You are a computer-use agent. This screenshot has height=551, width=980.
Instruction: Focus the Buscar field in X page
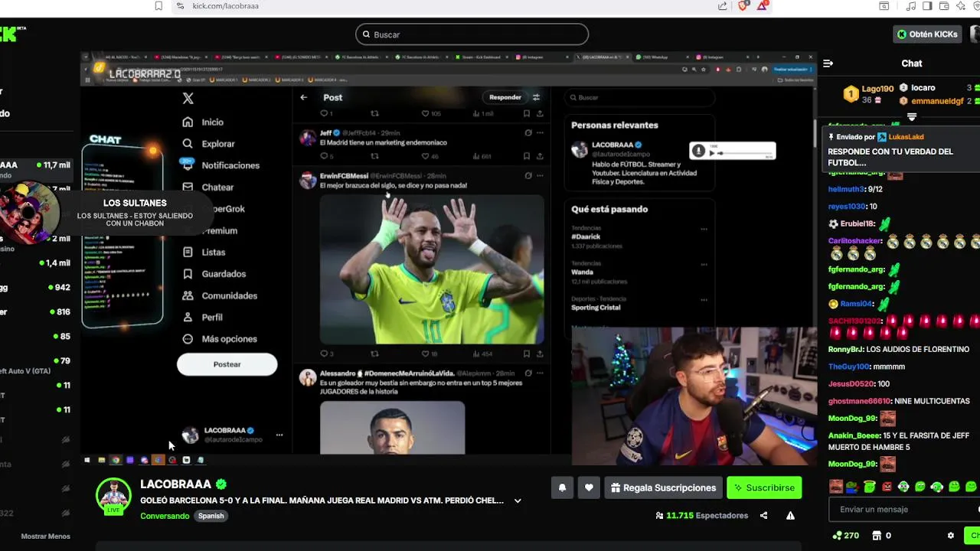pos(639,97)
